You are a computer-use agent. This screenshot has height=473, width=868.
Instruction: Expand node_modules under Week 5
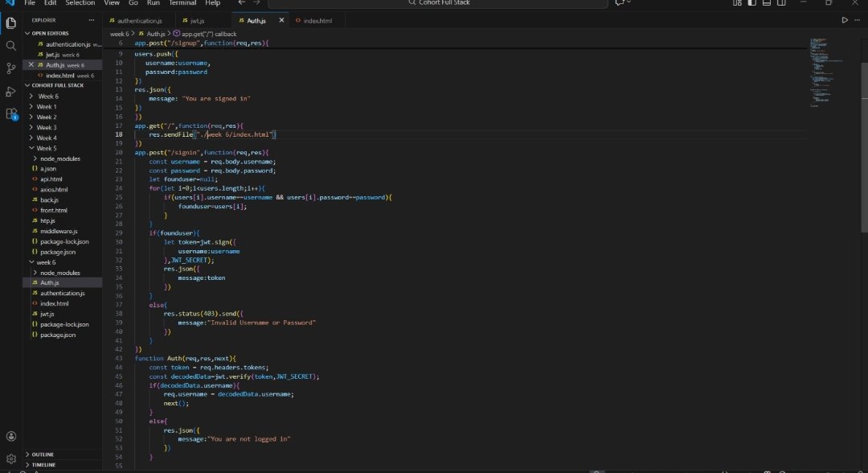59,158
